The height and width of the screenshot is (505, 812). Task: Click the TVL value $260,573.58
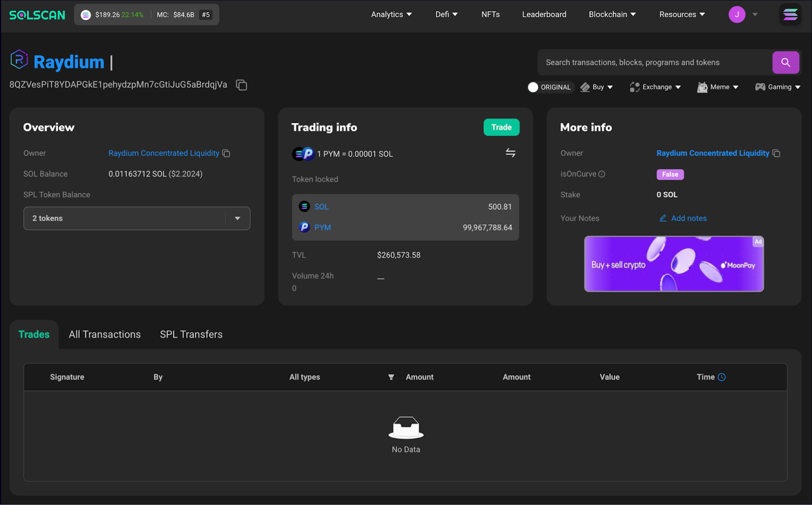pos(399,255)
